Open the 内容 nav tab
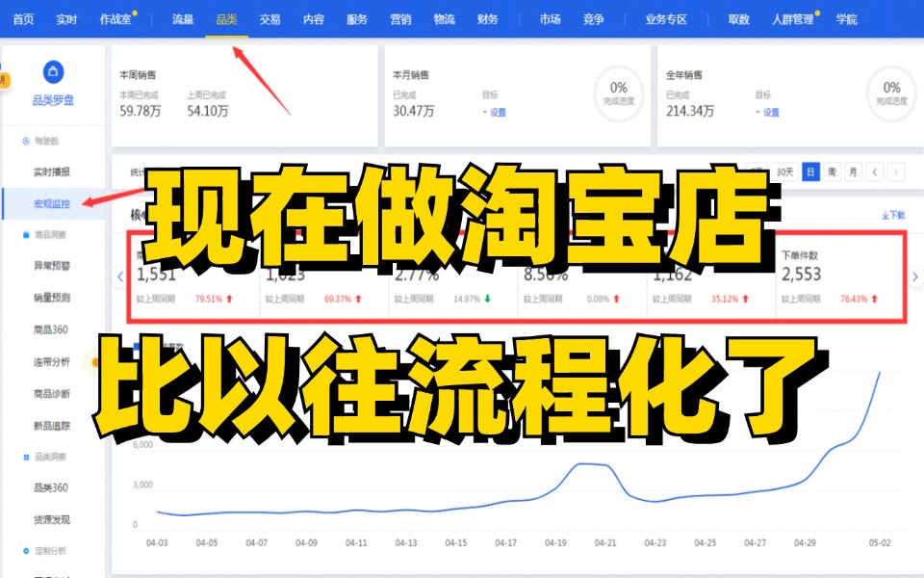 coord(314,19)
